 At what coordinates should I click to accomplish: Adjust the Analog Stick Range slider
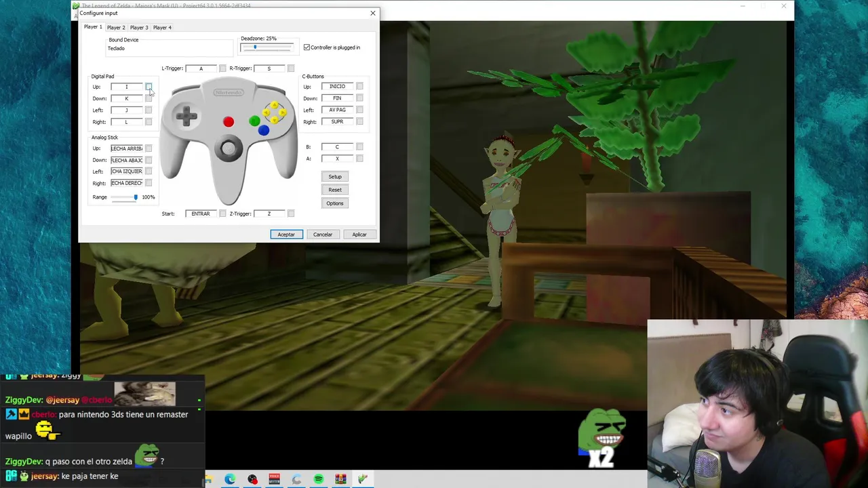point(125,197)
